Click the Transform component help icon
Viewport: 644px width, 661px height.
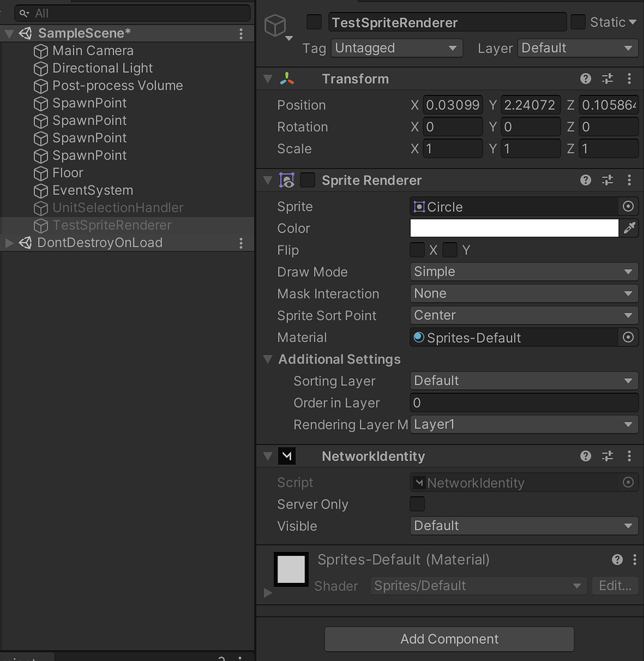585,79
